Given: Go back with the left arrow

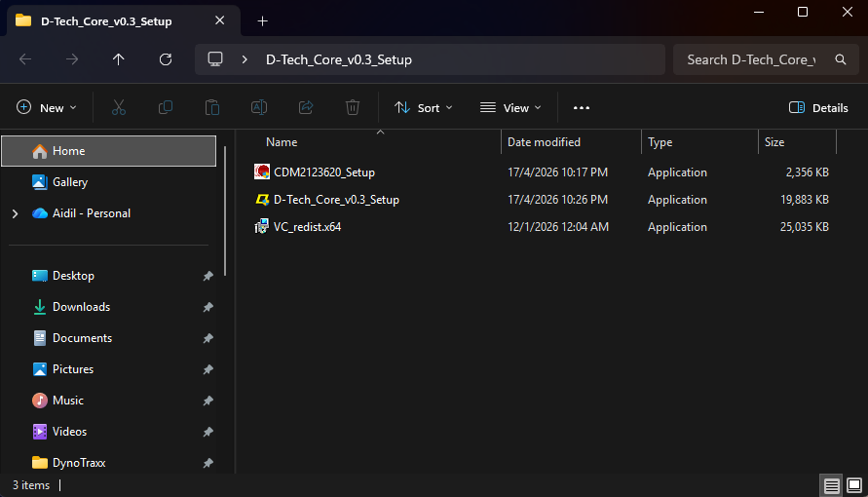Looking at the screenshot, I should (x=25, y=59).
